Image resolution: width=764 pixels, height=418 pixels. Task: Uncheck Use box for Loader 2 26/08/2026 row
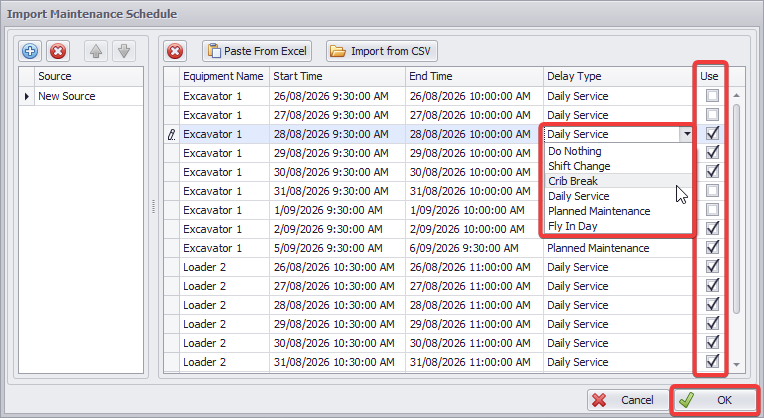point(712,266)
